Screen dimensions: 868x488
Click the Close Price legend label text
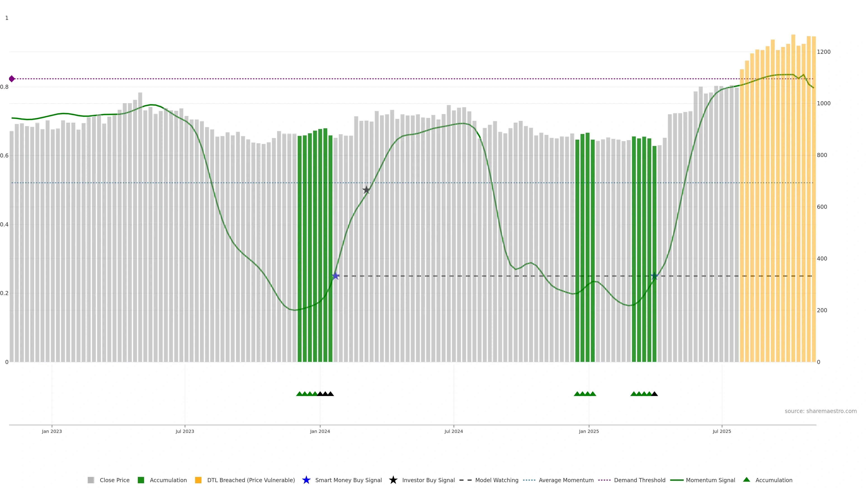pyautogui.click(x=115, y=480)
